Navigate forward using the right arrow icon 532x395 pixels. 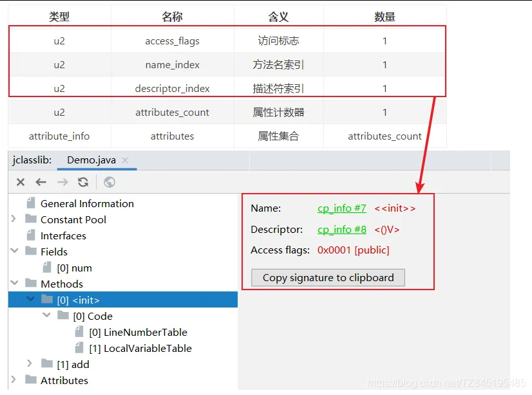[62, 182]
